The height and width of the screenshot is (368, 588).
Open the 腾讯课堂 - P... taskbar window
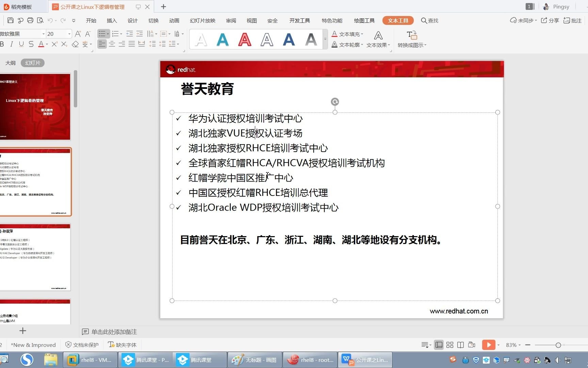[146, 360]
